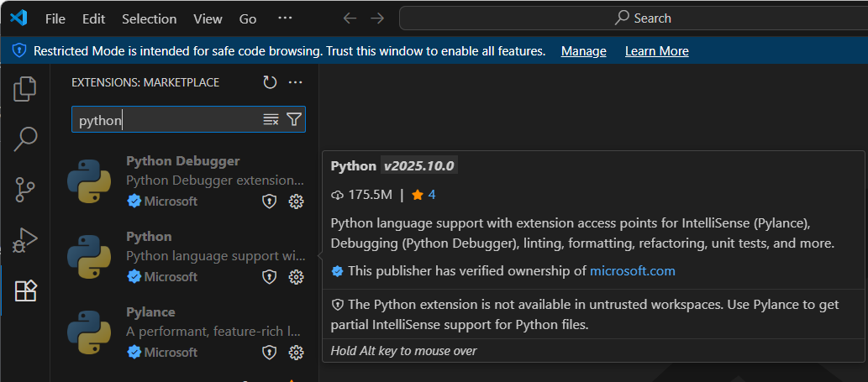Refresh the extensions marketplace list

coord(270,83)
